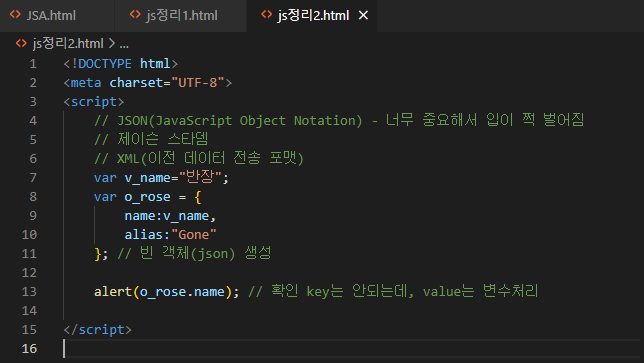Click the o_rose variable name on line 8
Image resolution: width=644 pixels, height=363 pixels.
click(147, 197)
